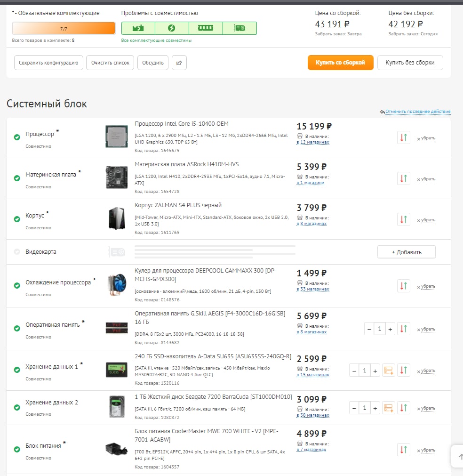Image resolution: width=463 pixels, height=476 pixels.
Task: Click Купить со сборкой button
Action: click(x=340, y=63)
